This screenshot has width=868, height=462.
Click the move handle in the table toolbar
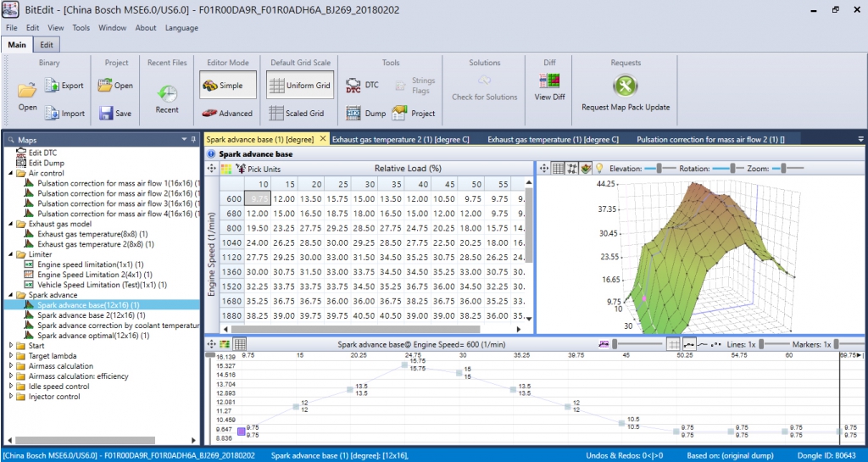211,169
